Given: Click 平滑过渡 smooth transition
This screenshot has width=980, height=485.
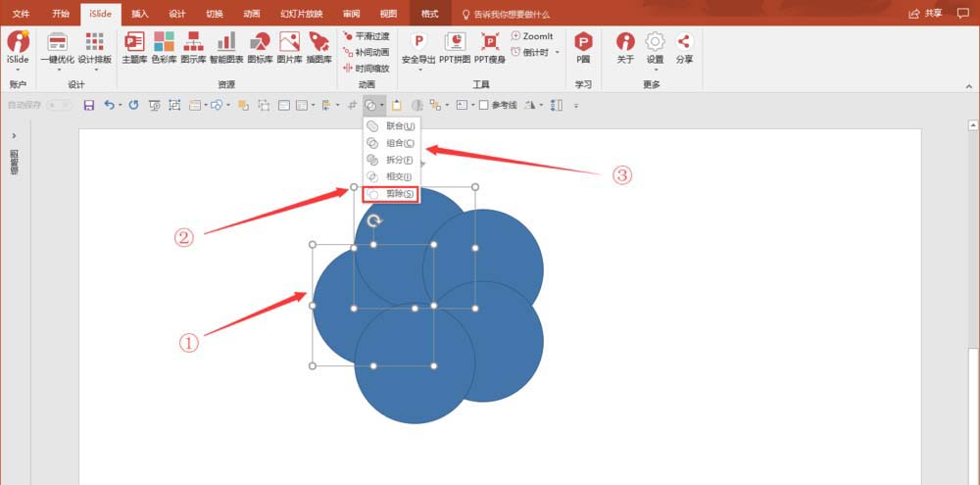Looking at the screenshot, I should point(367,36).
